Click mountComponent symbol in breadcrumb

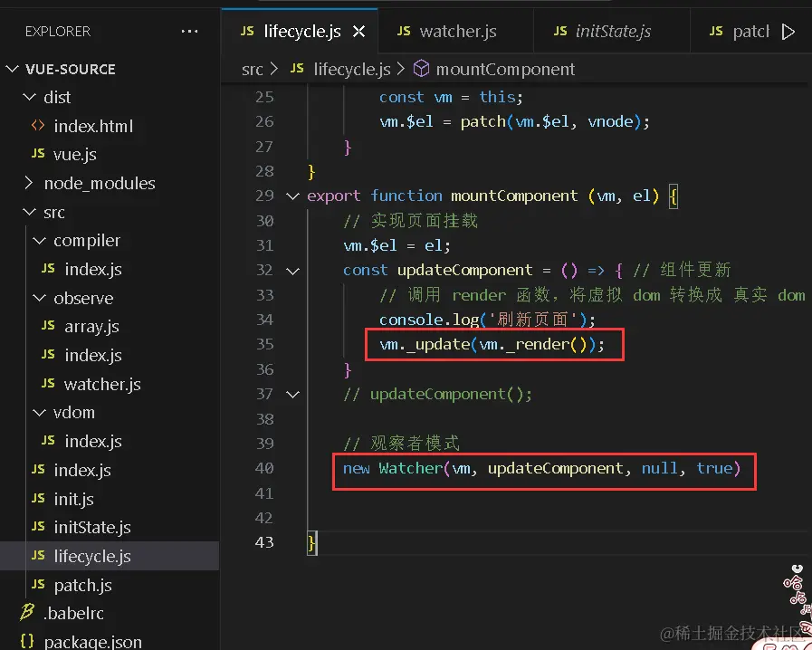[505, 69]
